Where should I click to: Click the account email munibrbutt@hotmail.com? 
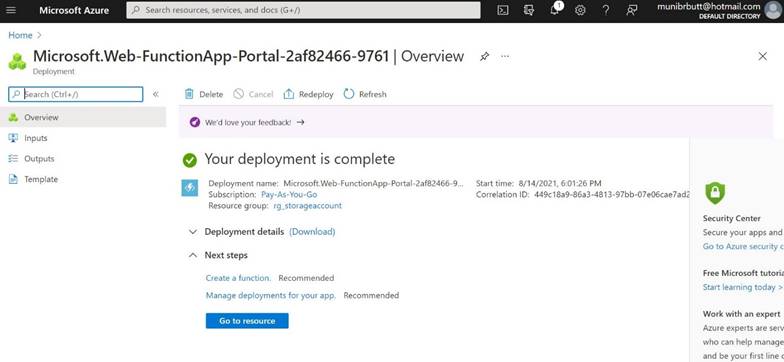(708, 6)
